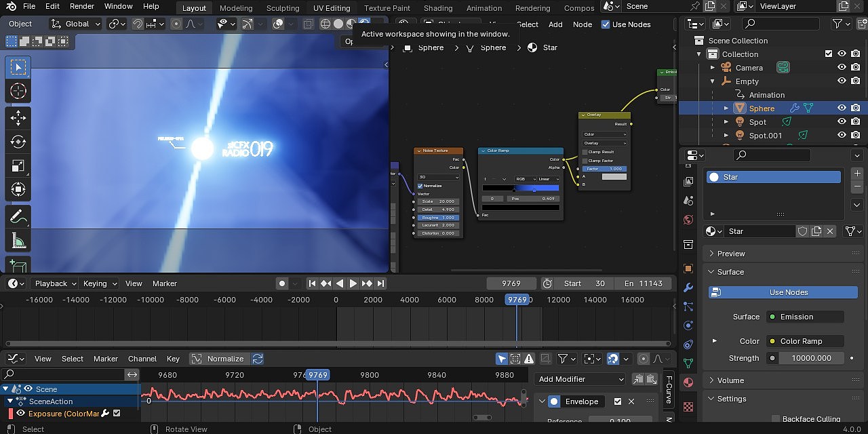Open the Channel menu in graph editor
Image resolution: width=868 pixels, height=434 pixels.
(x=142, y=359)
